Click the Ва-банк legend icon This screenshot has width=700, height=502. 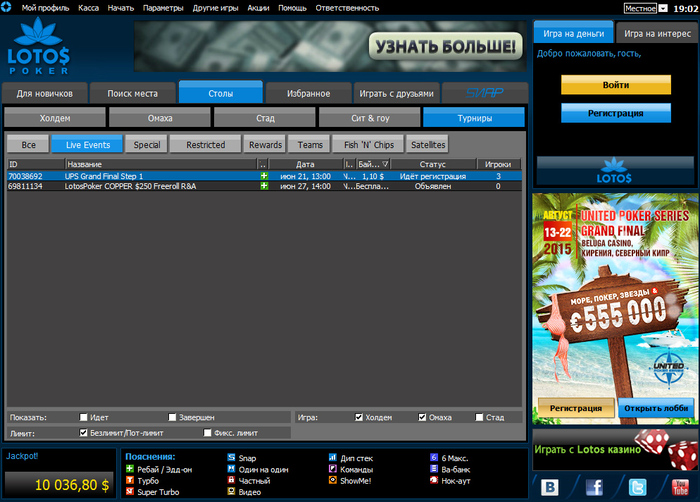click(434, 469)
